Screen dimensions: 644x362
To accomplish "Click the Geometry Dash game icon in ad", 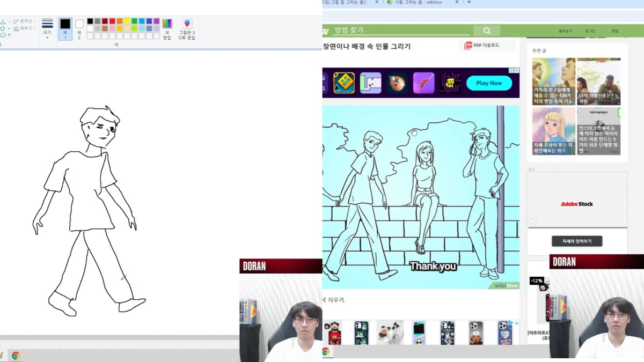I will click(x=343, y=83).
